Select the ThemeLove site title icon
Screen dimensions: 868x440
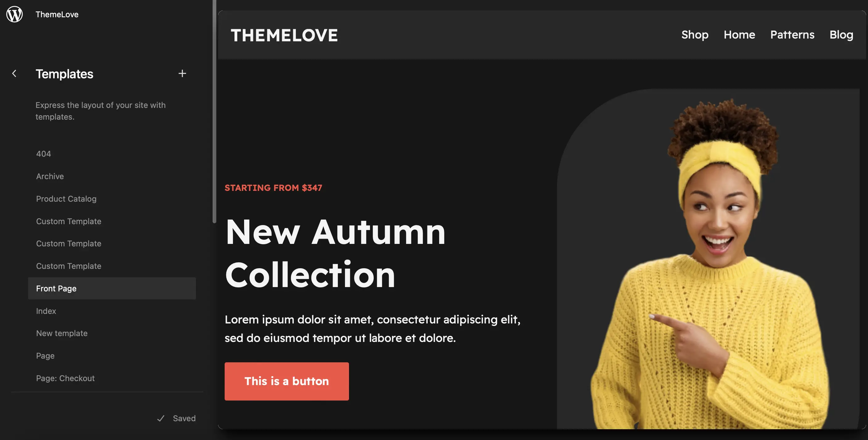[x=14, y=14]
